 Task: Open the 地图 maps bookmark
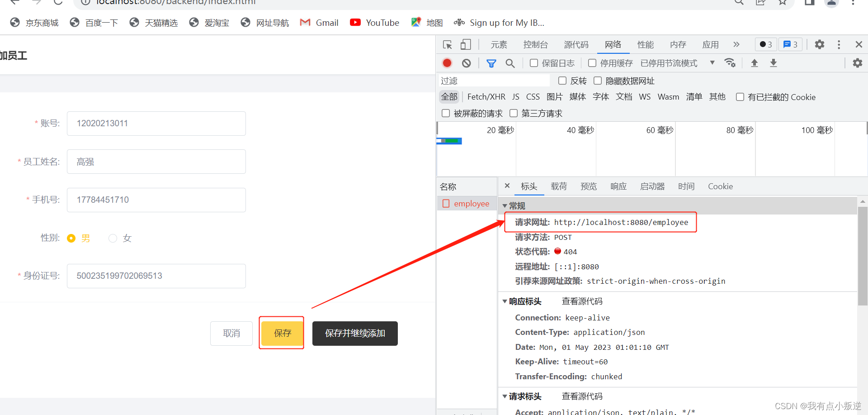427,23
